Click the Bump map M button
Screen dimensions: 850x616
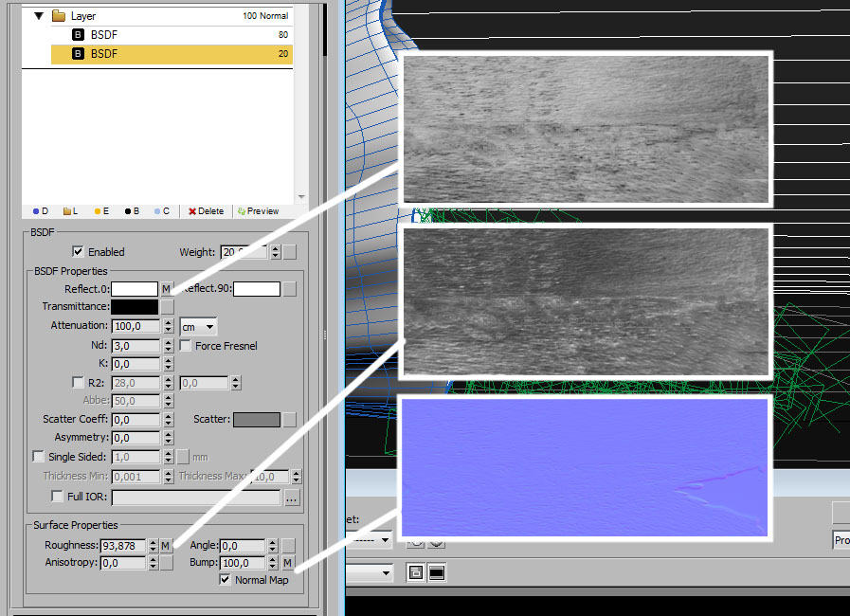point(288,563)
